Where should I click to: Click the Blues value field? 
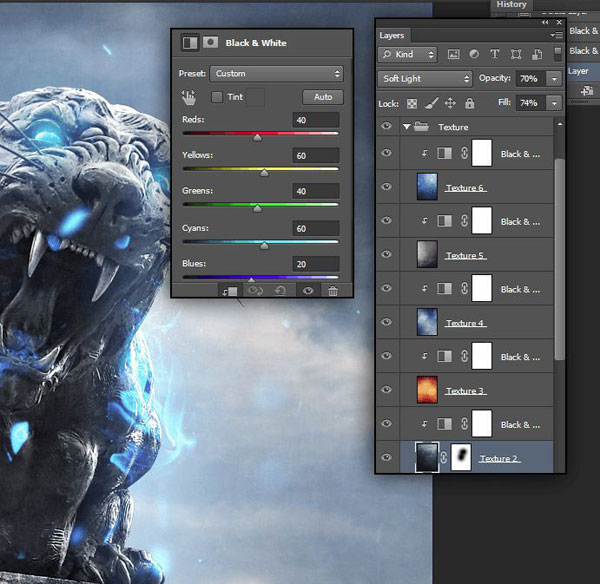[x=316, y=264]
